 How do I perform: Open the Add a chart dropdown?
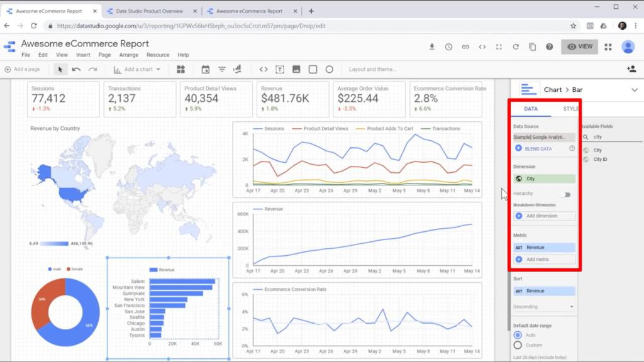[142, 69]
